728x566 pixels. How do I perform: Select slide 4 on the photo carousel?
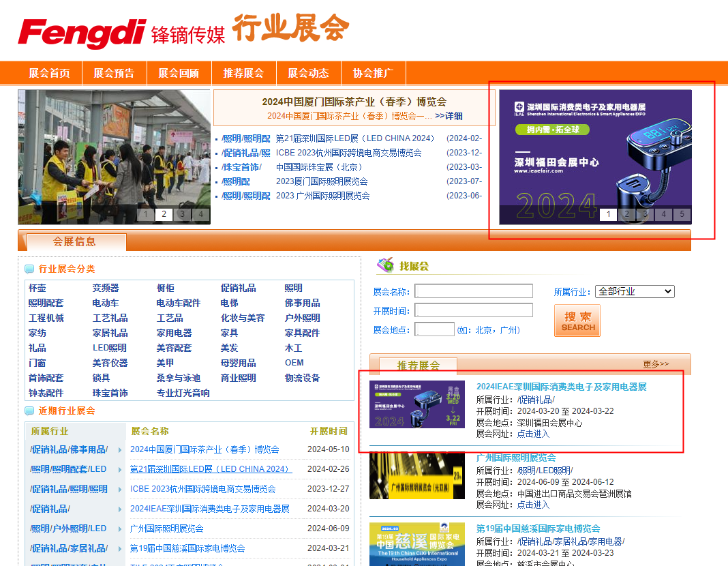[200, 214]
